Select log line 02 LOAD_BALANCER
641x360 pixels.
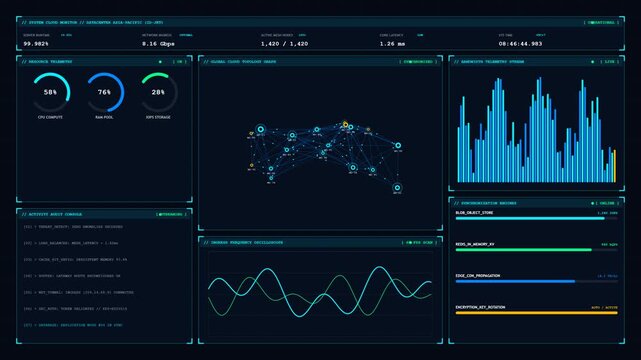(x=71, y=243)
